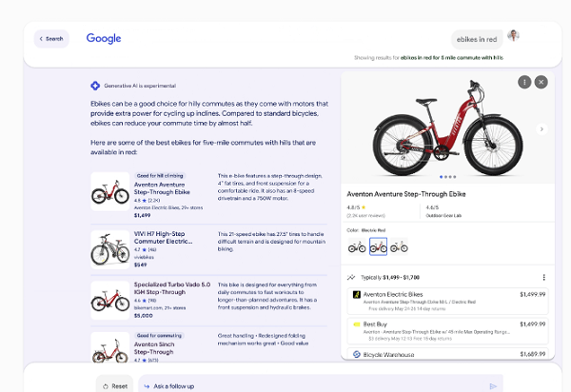Open Aventon Electric Bikes seller offer
This screenshot has height=392, width=571.
pyautogui.click(x=447, y=300)
